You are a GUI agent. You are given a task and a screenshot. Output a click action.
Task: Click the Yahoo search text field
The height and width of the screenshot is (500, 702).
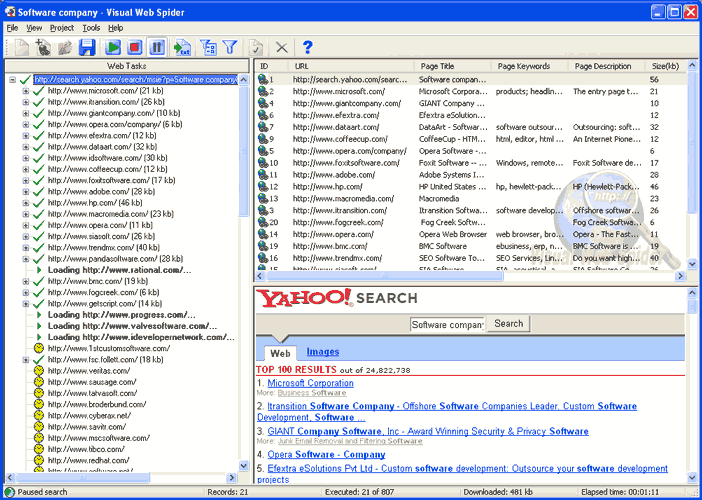coord(447,325)
